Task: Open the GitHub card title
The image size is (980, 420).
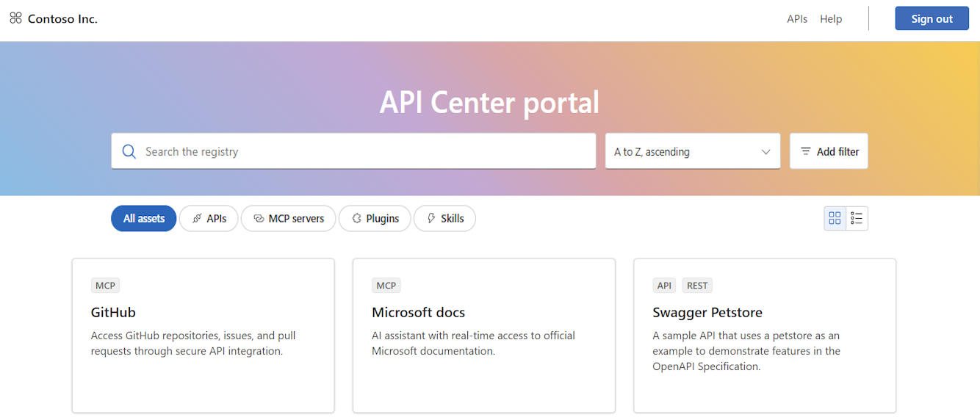Action: point(113,312)
